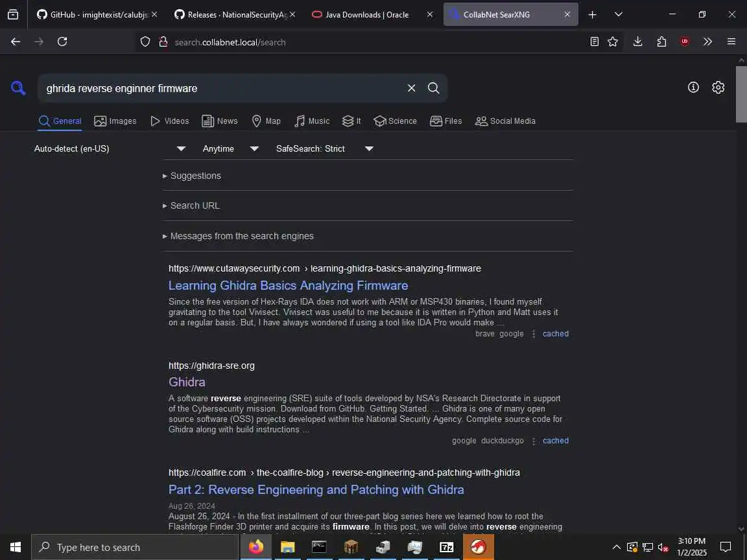Screen dimensions: 747x560
Task: Open the Anytime time range dropdown
Action: (231, 148)
